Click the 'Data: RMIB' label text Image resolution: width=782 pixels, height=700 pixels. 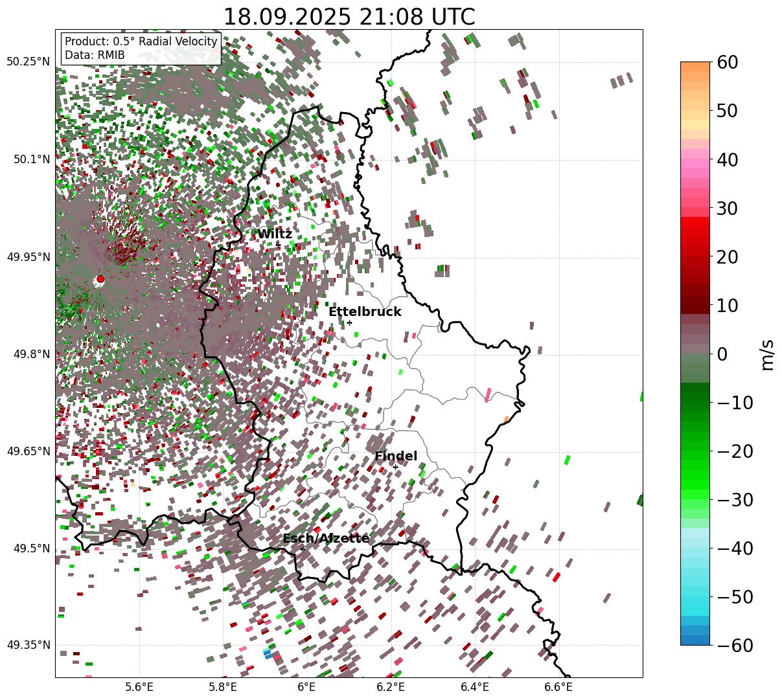tap(95, 56)
